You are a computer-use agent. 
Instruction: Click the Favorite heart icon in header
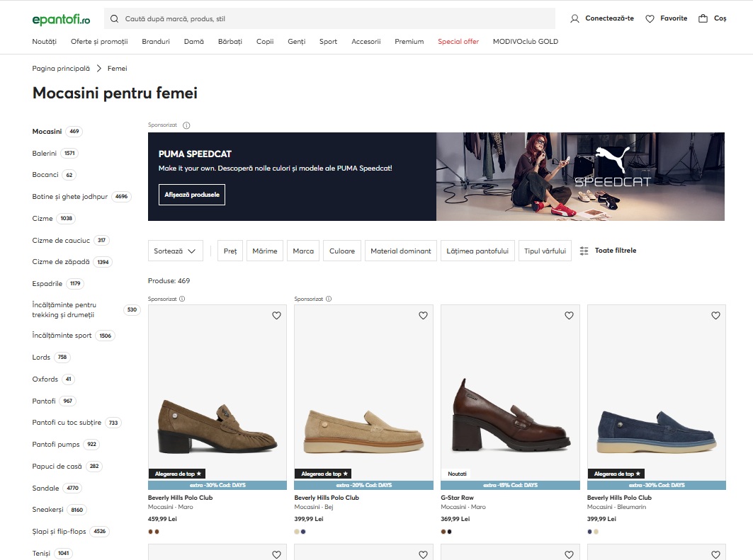[649, 18]
